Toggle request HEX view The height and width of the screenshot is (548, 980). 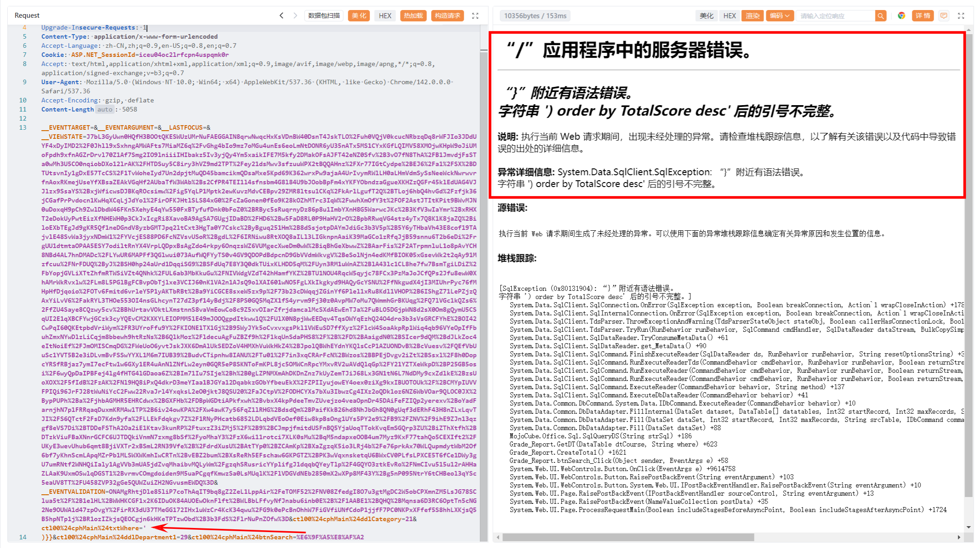[x=385, y=15]
